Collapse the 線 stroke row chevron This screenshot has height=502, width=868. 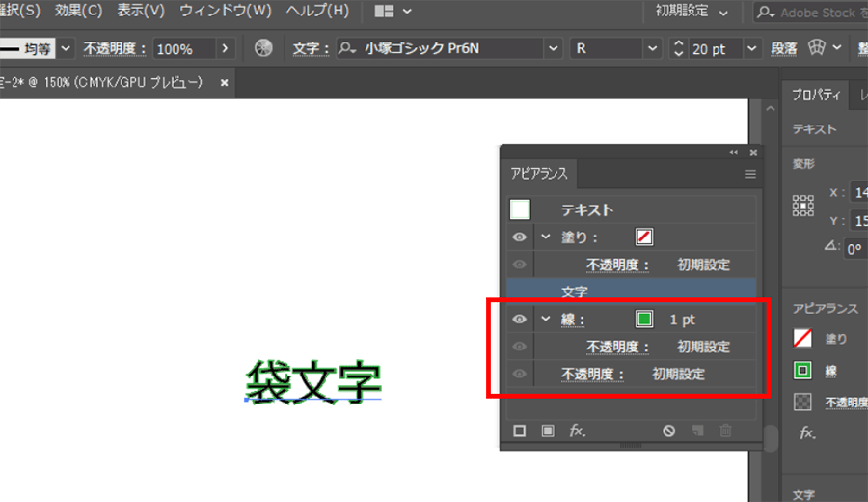click(x=546, y=319)
